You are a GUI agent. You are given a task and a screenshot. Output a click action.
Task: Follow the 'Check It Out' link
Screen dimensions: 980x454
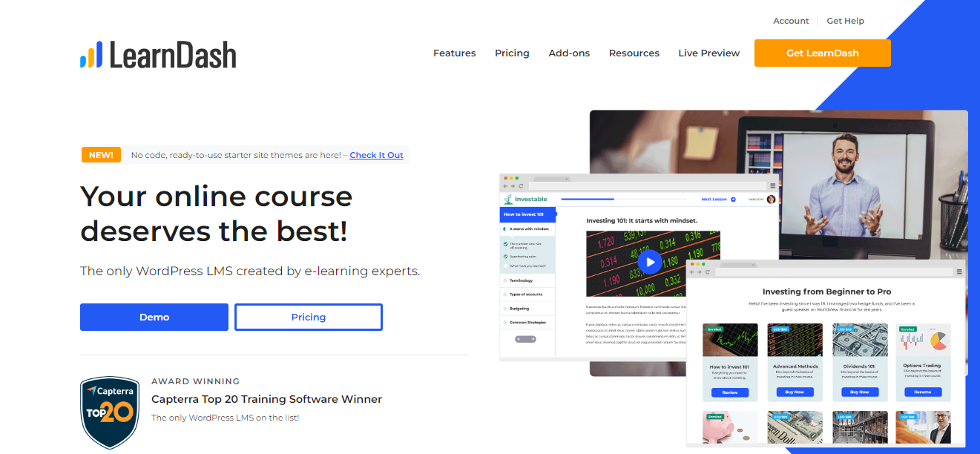(376, 155)
